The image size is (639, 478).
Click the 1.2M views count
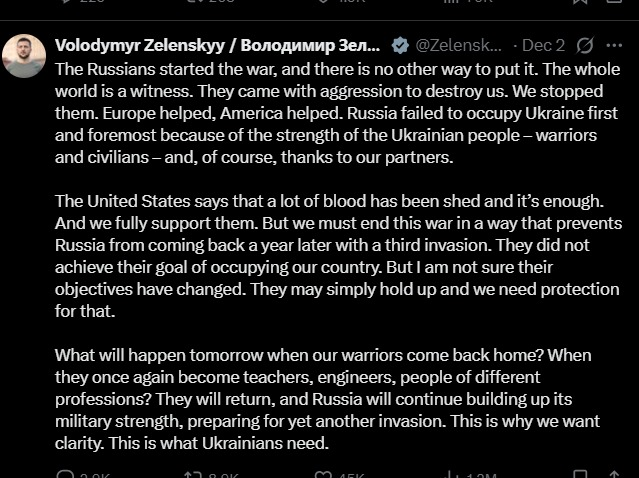click(x=484, y=475)
